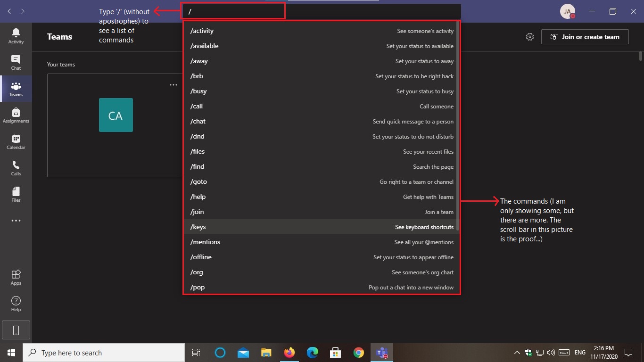The width and height of the screenshot is (644, 362).
Task: Open the Mail app on taskbar
Action: [x=243, y=353]
